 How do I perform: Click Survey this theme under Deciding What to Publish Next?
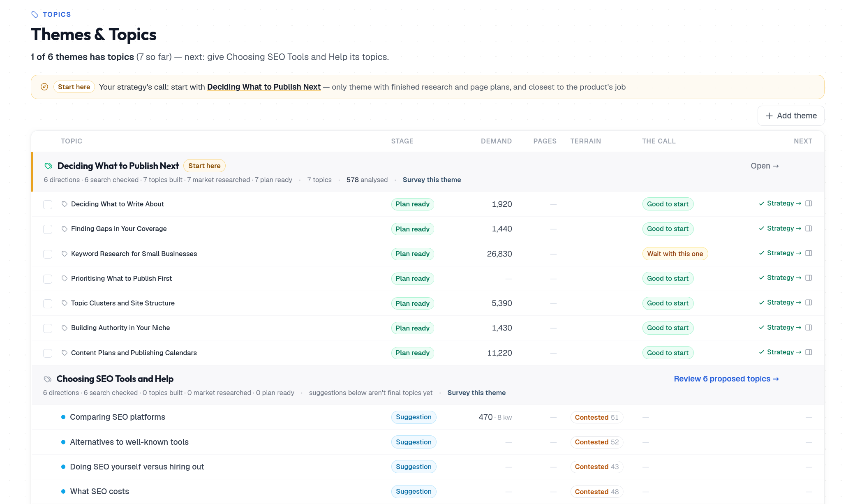[432, 180]
